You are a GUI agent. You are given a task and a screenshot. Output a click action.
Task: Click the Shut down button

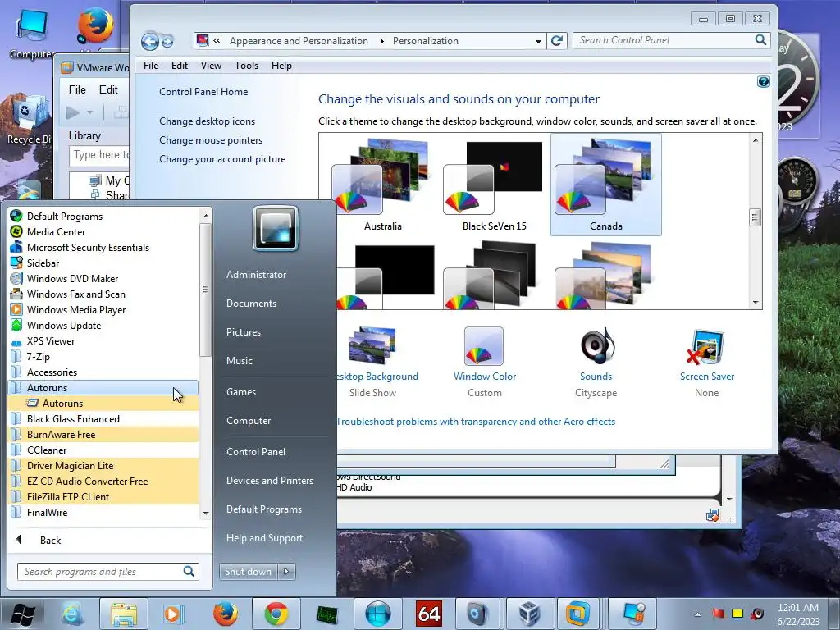coord(248,572)
